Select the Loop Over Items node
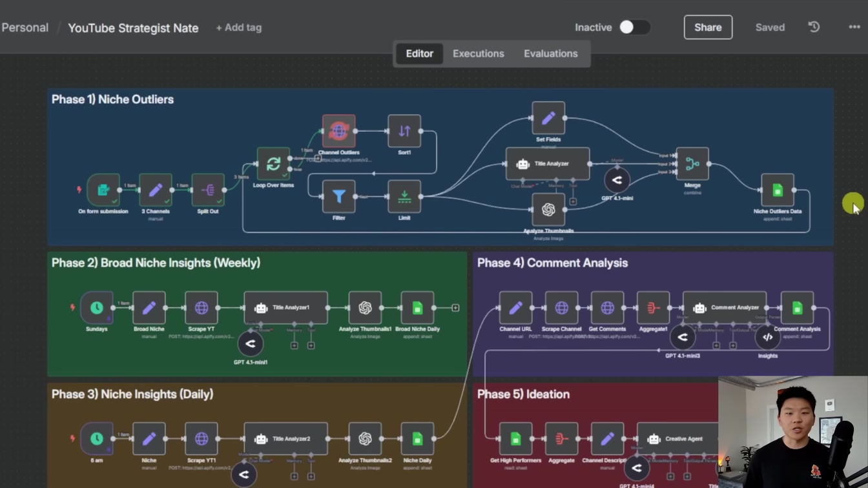 [x=273, y=164]
